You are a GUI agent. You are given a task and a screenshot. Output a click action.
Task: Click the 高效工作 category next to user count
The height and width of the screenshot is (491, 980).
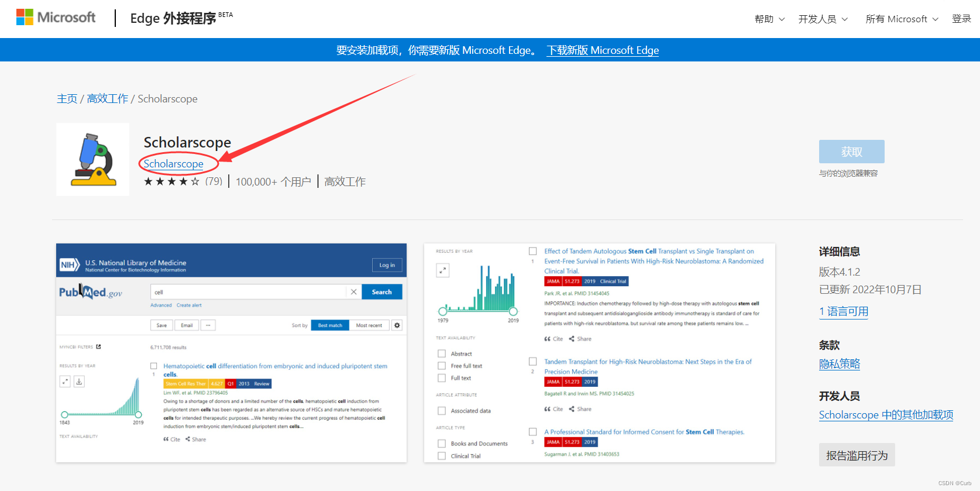(x=345, y=182)
